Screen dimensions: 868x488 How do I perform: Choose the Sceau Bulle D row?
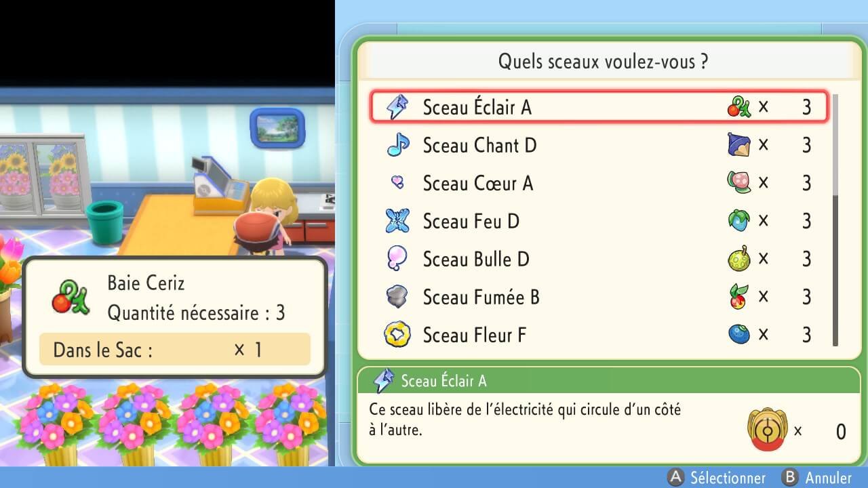(x=598, y=259)
